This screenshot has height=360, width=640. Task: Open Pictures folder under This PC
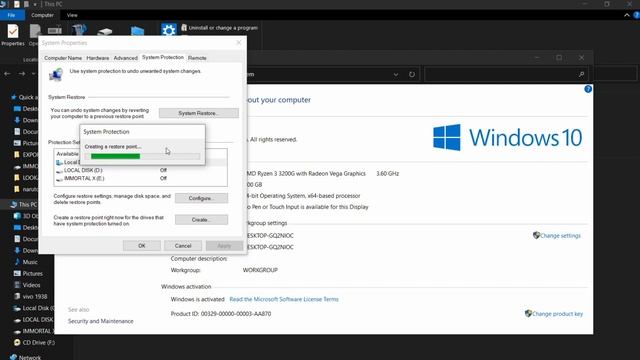pyautogui.click(x=28, y=273)
